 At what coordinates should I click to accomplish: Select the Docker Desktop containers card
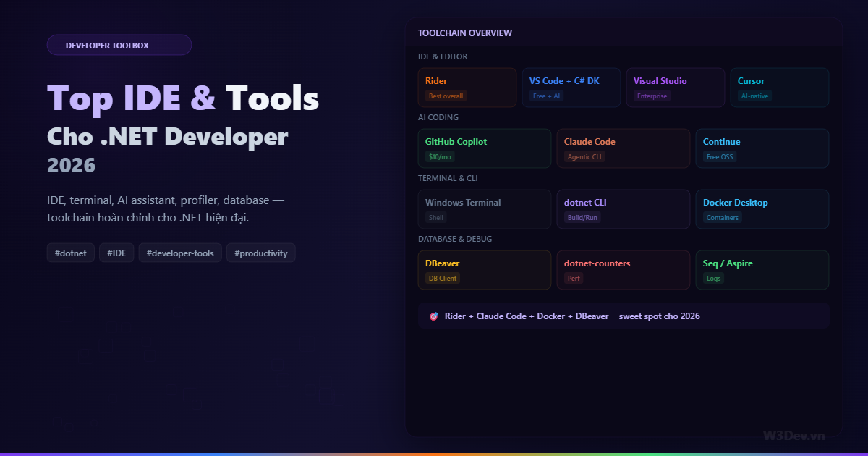coord(762,208)
